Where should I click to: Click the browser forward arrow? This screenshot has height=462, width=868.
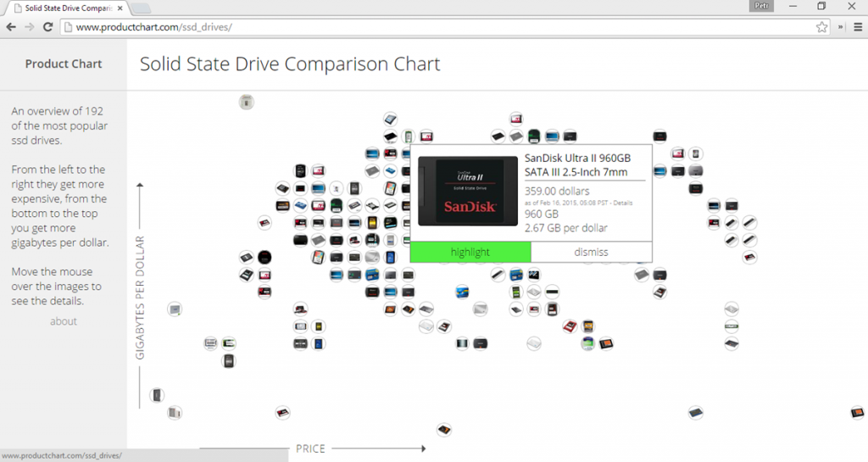[x=30, y=27]
